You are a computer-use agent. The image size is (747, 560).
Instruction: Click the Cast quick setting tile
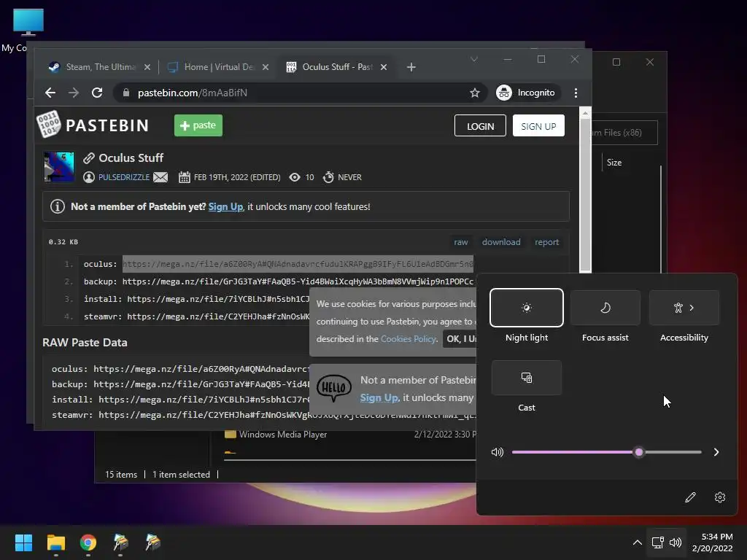pyautogui.click(x=527, y=378)
